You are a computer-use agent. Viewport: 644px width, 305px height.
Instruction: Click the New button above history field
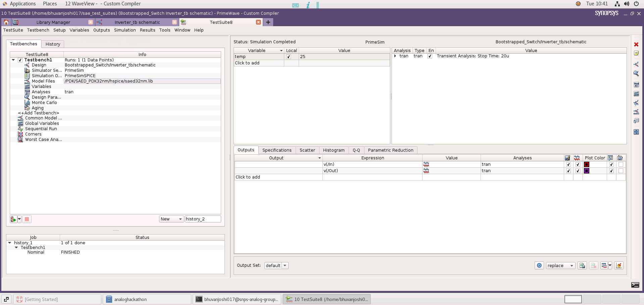171,219
